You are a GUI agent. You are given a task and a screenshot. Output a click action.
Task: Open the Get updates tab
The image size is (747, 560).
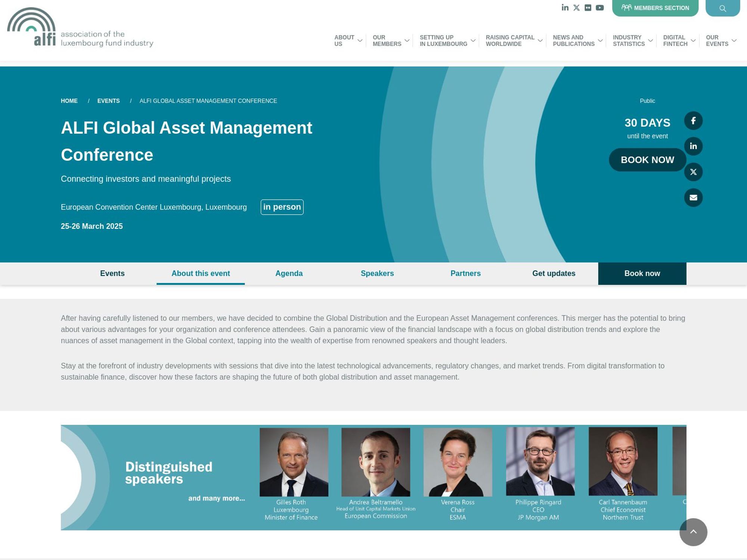tap(554, 274)
